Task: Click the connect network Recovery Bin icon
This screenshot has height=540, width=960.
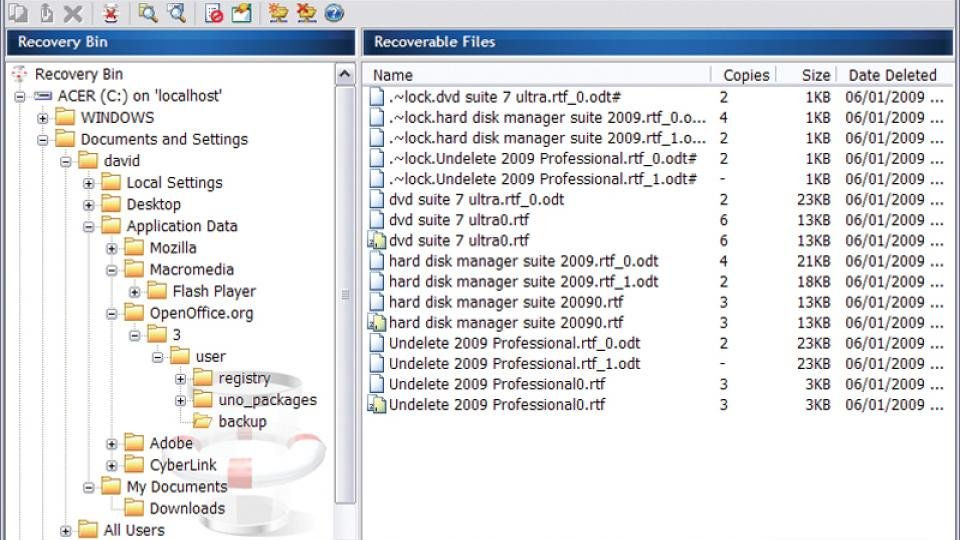Action: 278,13
